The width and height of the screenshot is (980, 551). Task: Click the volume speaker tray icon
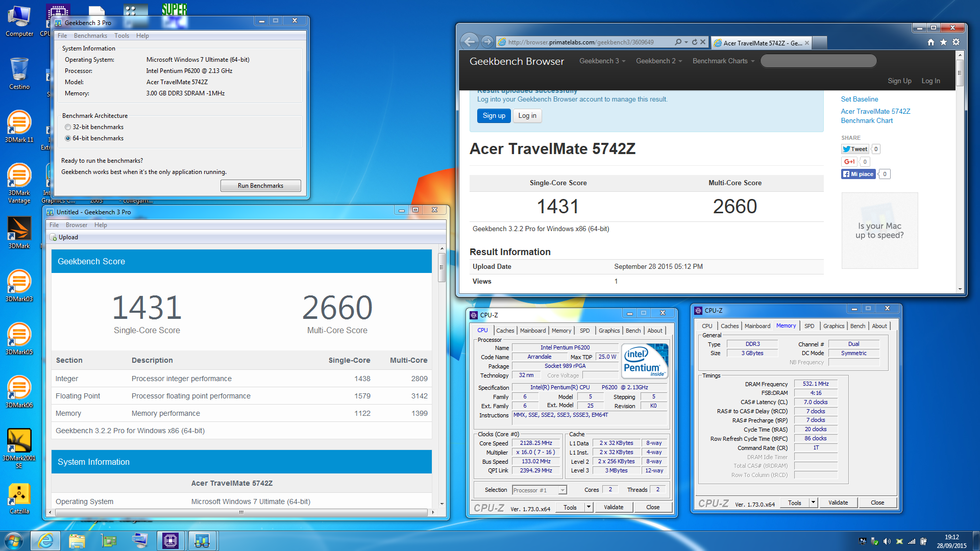coord(887,541)
